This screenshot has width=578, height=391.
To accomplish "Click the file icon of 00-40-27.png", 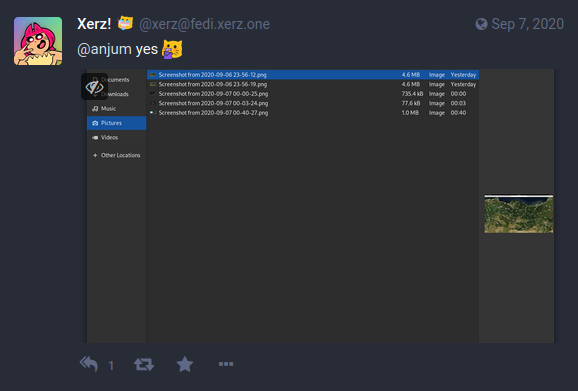I will [x=153, y=113].
